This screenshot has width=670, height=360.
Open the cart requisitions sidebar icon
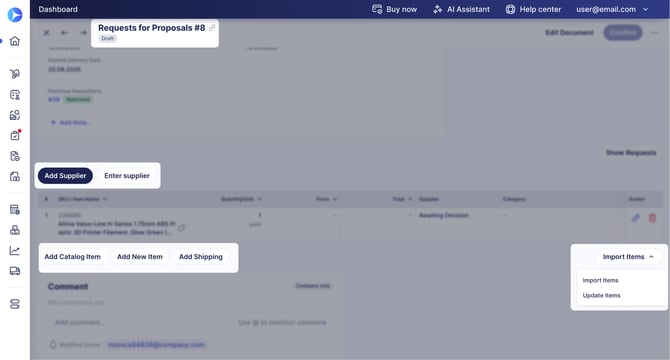15,74
